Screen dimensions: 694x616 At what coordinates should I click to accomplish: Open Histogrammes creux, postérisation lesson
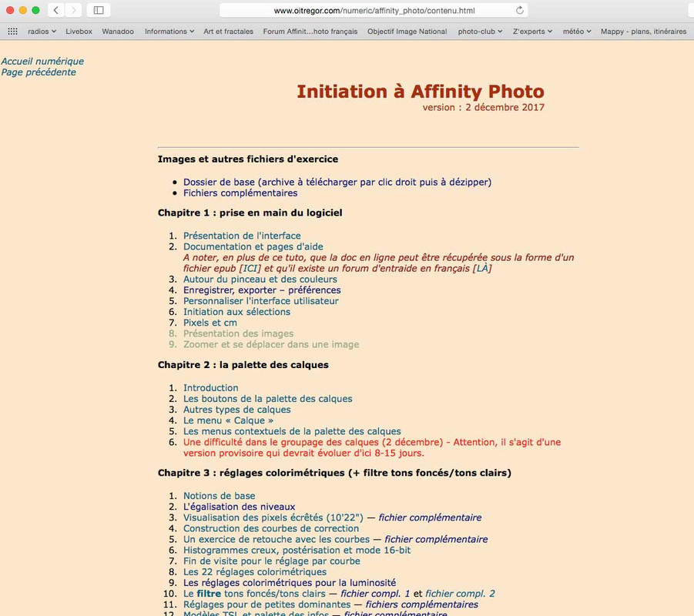tap(297, 550)
